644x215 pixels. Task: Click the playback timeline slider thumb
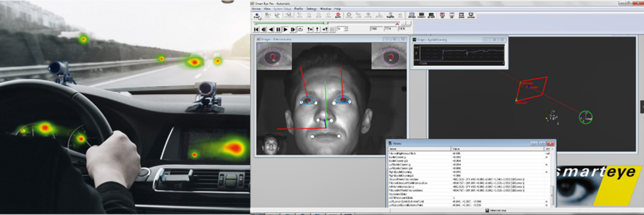(326, 23)
